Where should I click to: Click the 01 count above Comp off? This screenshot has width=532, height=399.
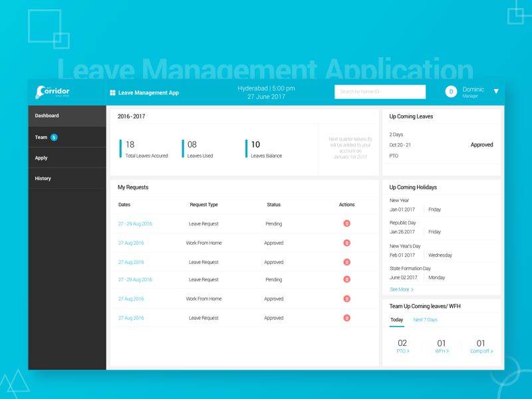point(481,343)
